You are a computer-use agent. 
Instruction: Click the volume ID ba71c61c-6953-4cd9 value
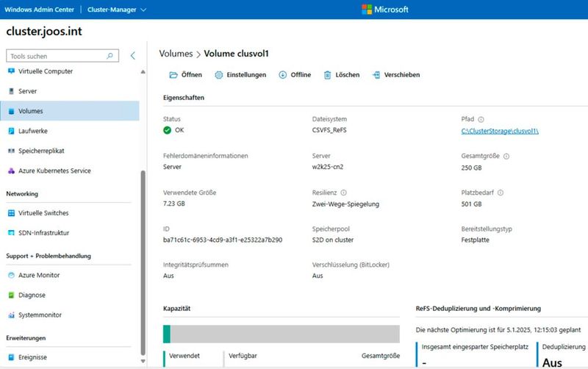pyautogui.click(x=223, y=240)
